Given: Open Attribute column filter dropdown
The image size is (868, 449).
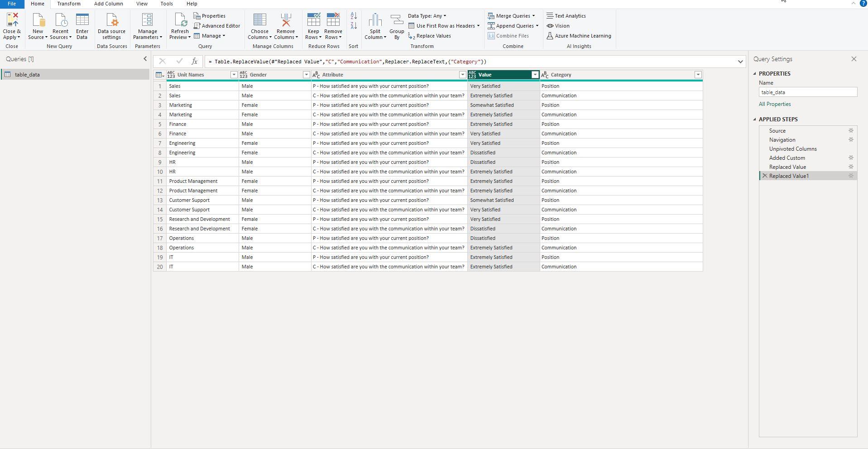Looking at the screenshot, I should 462,75.
